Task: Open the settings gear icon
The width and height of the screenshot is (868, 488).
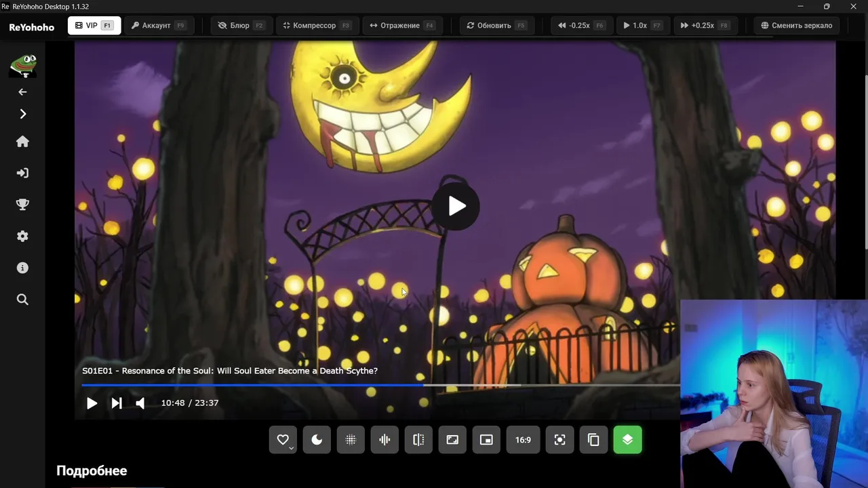Action: pos(22,236)
